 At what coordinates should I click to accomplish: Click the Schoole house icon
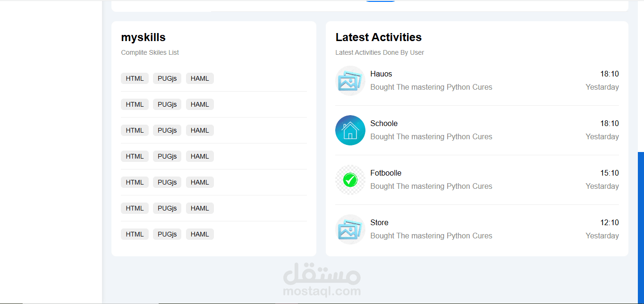pyautogui.click(x=350, y=130)
